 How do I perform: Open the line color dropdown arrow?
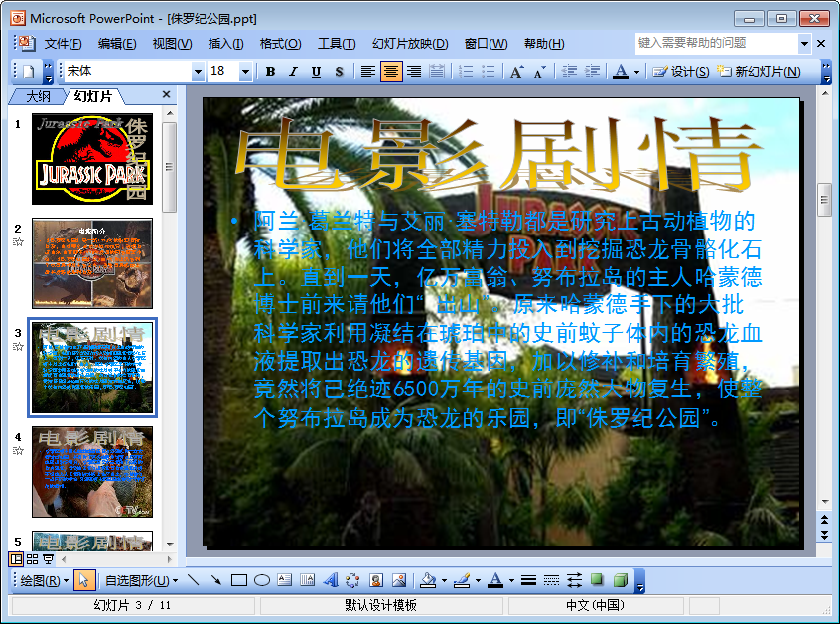[x=478, y=580]
